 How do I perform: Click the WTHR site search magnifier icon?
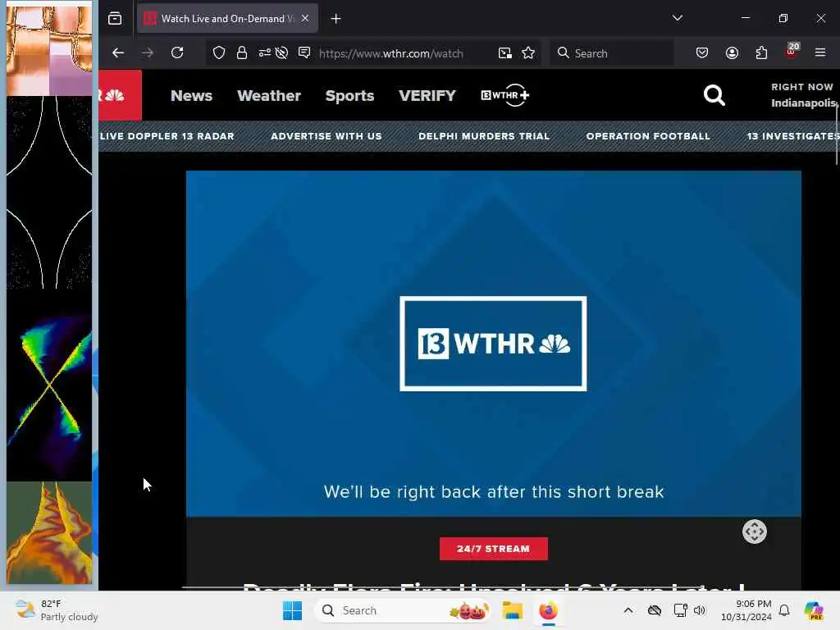coord(714,95)
